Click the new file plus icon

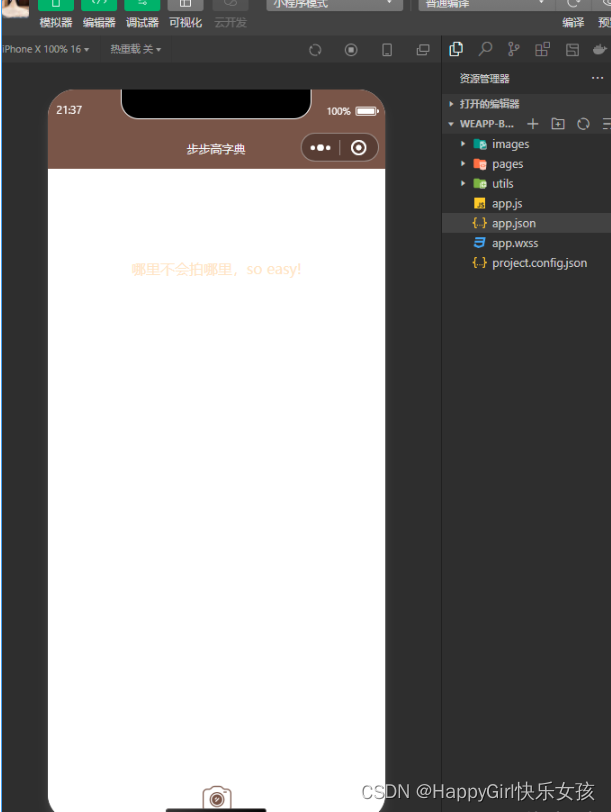point(532,124)
